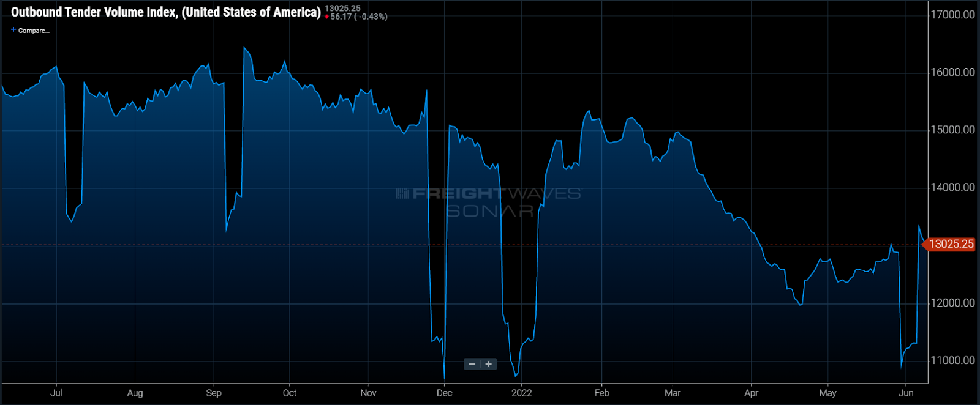The image size is (980, 405).
Task: Click the Nov label on time axis
Action: click(368, 393)
